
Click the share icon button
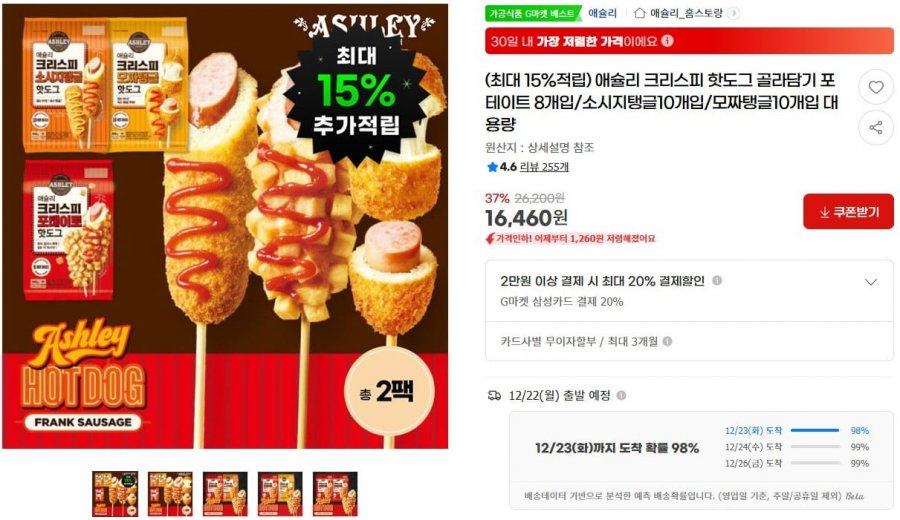pyautogui.click(x=875, y=127)
